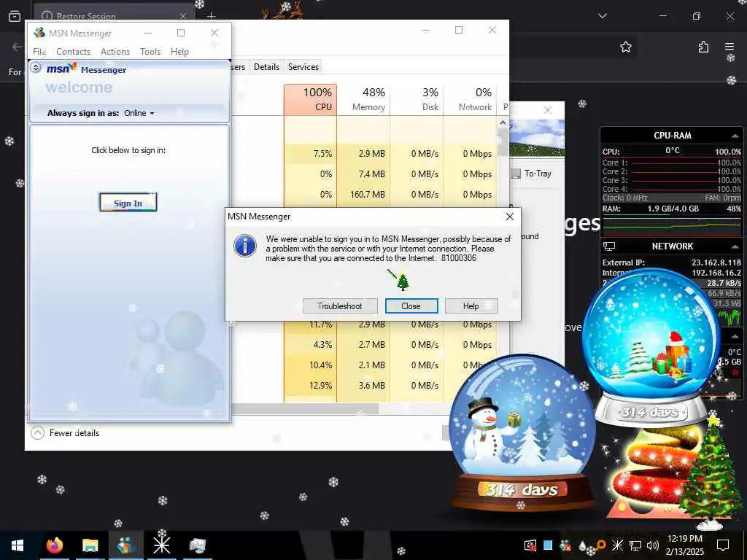The width and height of the screenshot is (747, 560).
Task: Toggle the To-Tray checkbox
Action: point(516,174)
